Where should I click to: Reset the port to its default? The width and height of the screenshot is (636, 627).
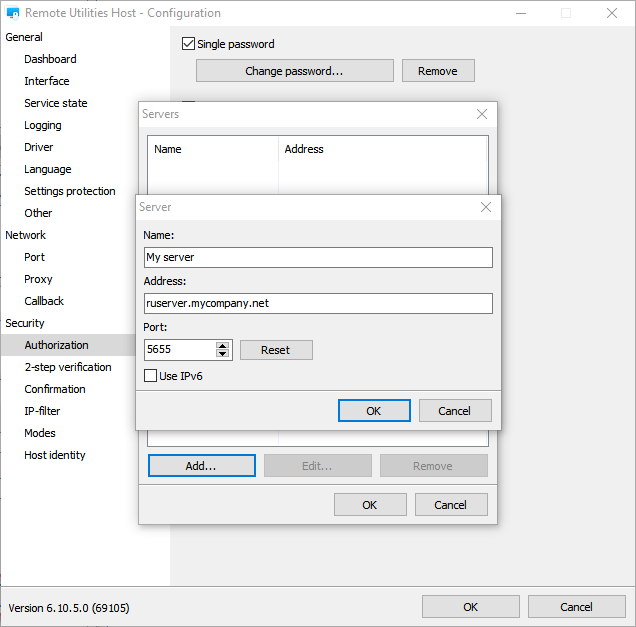pos(276,350)
